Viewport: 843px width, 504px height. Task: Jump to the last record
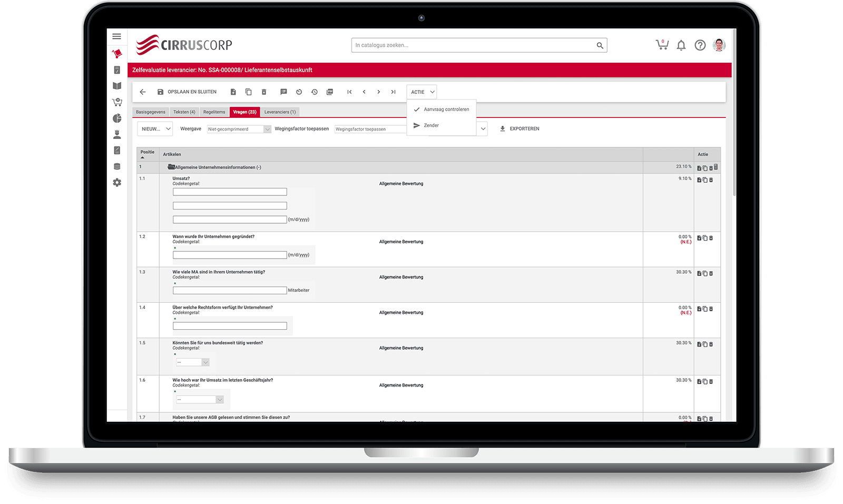click(x=393, y=92)
